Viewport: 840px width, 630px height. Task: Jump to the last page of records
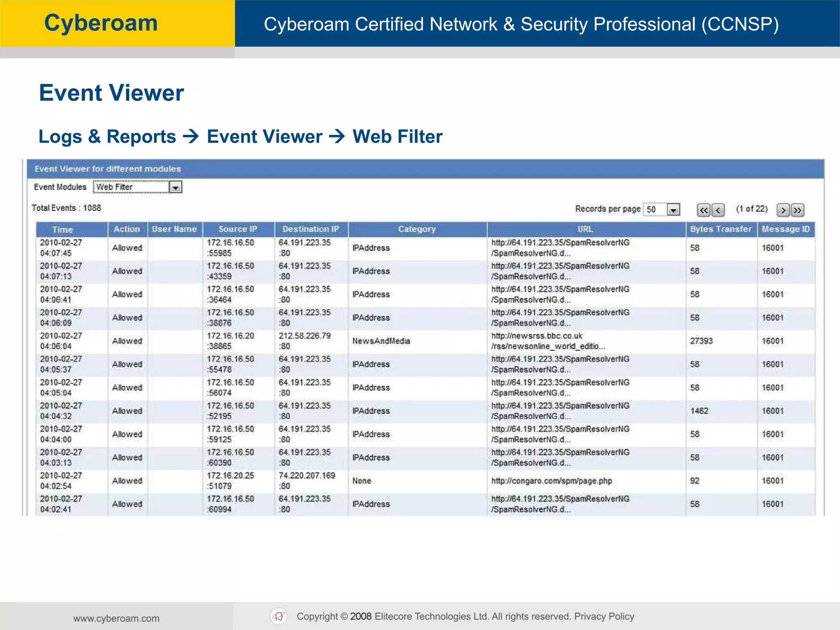click(798, 210)
